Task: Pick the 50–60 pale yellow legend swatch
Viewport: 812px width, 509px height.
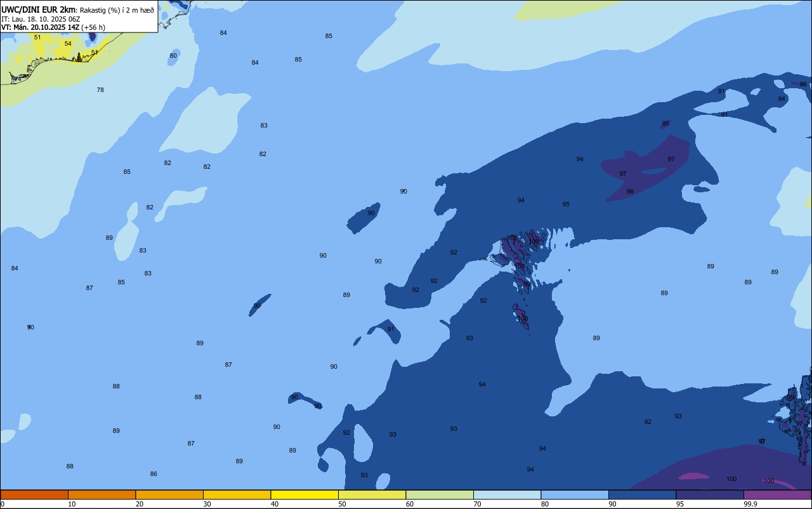Action: coord(372,494)
